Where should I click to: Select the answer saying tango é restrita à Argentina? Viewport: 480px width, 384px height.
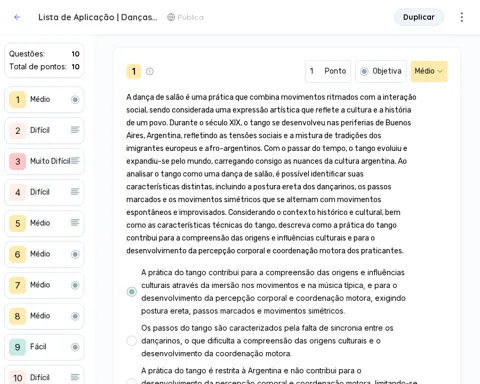pyautogui.click(x=132, y=381)
